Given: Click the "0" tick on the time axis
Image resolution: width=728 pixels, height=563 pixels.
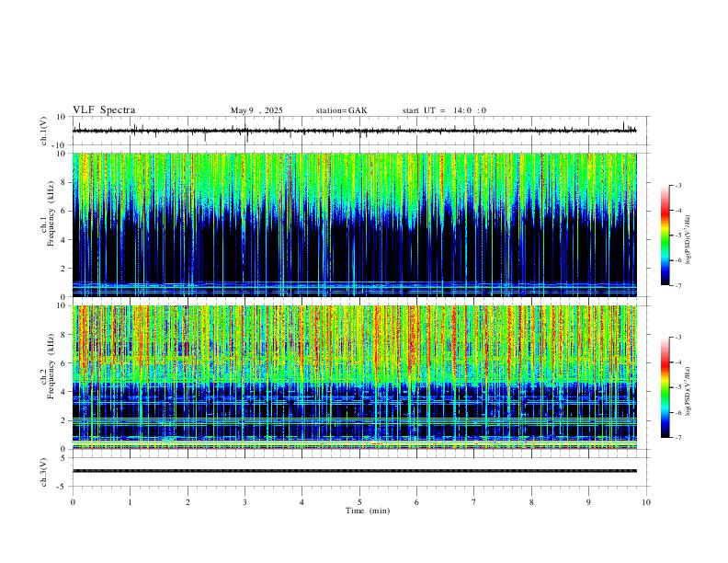Looking at the screenshot, I should [73, 502].
